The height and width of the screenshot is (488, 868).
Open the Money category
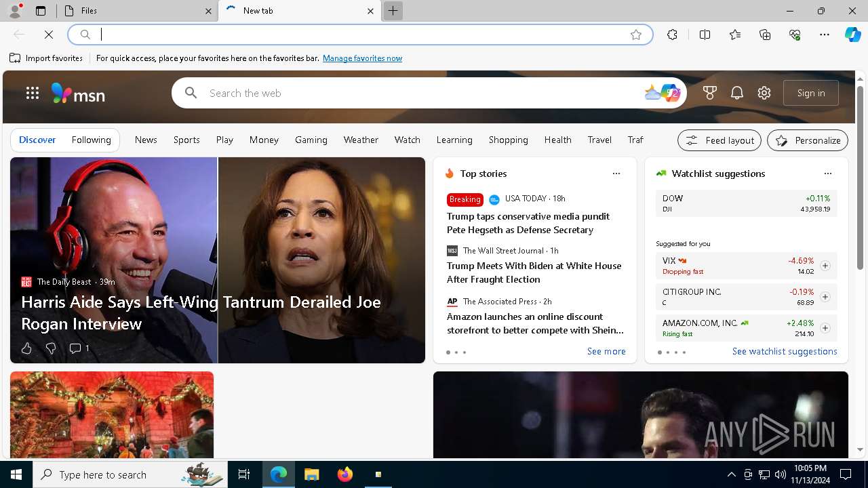[264, 140]
